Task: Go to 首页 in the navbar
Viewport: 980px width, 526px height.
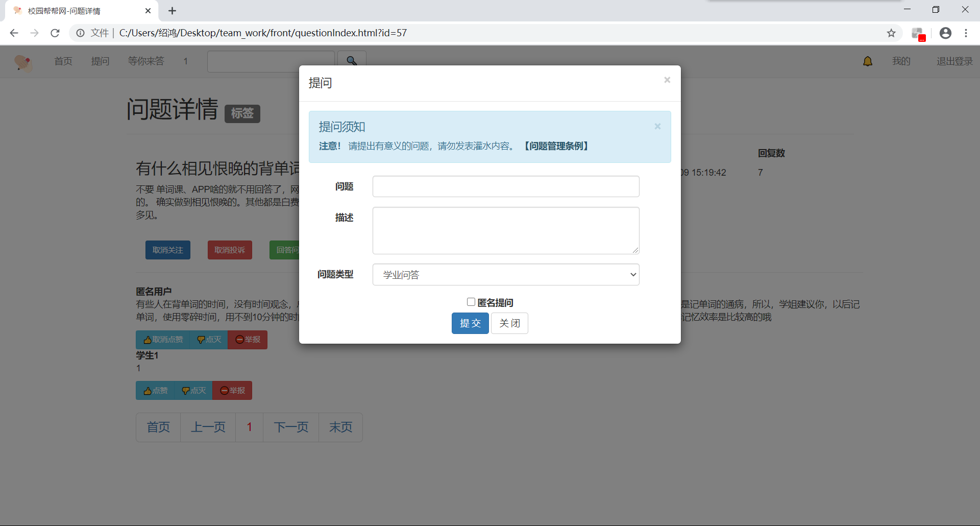Action: 63,61
